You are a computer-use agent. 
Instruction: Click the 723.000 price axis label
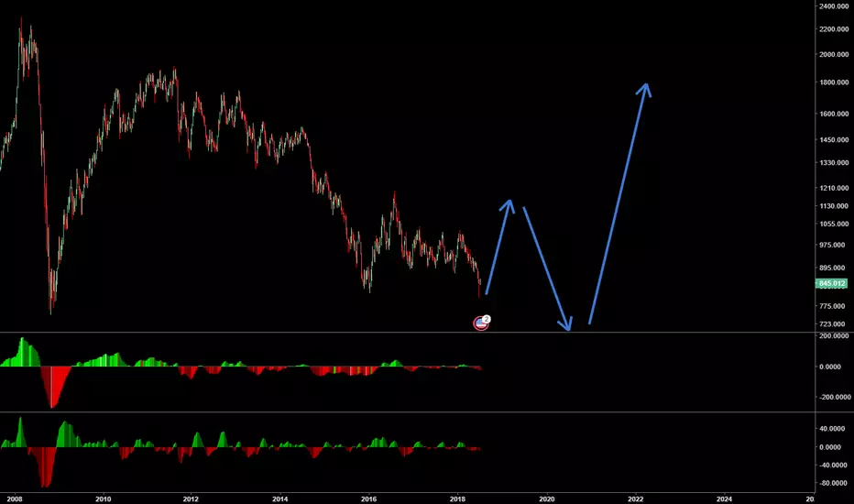(x=832, y=324)
